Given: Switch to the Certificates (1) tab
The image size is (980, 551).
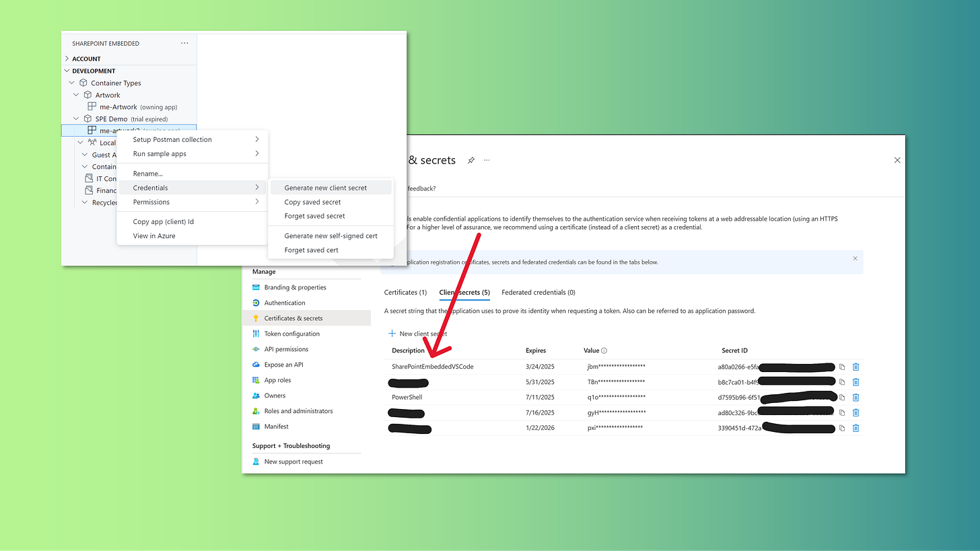Looking at the screenshot, I should tap(405, 292).
